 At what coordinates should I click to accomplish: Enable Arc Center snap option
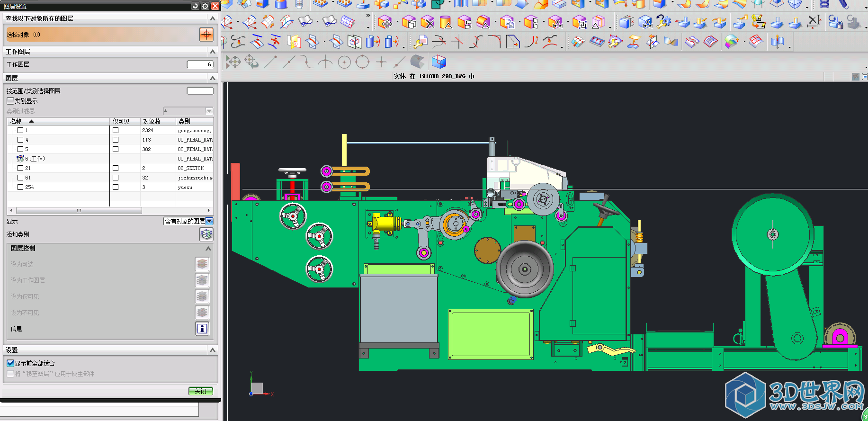(x=344, y=62)
